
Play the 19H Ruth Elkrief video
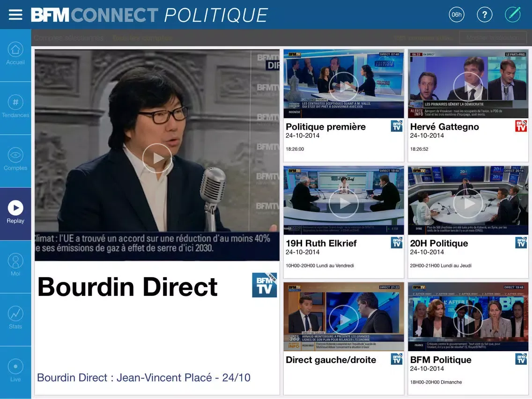[343, 203]
